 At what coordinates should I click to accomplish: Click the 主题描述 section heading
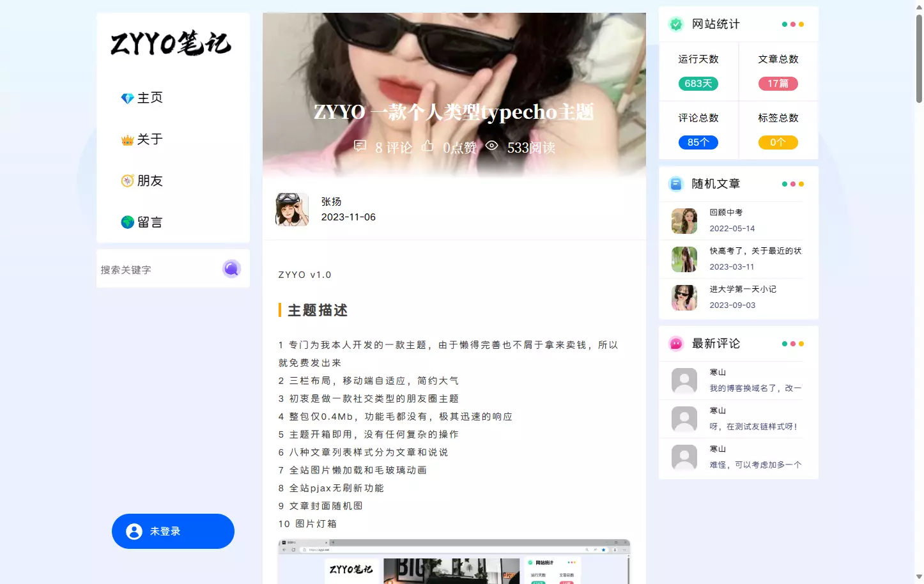[318, 311]
